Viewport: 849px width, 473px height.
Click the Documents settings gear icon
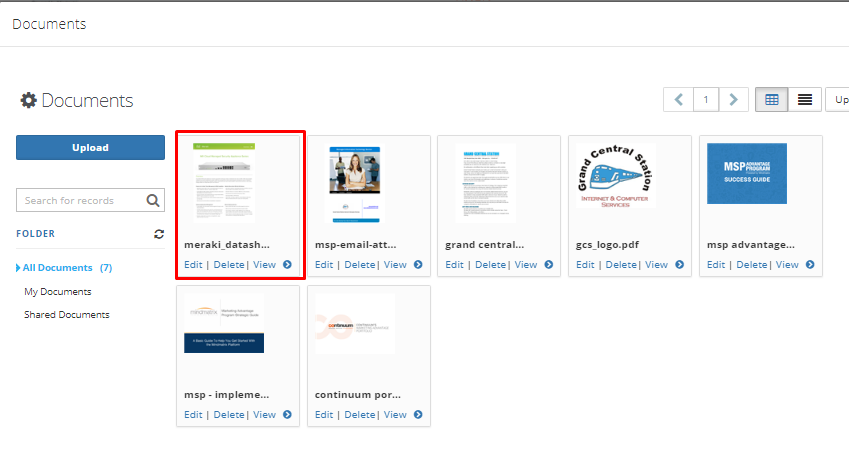coord(28,100)
